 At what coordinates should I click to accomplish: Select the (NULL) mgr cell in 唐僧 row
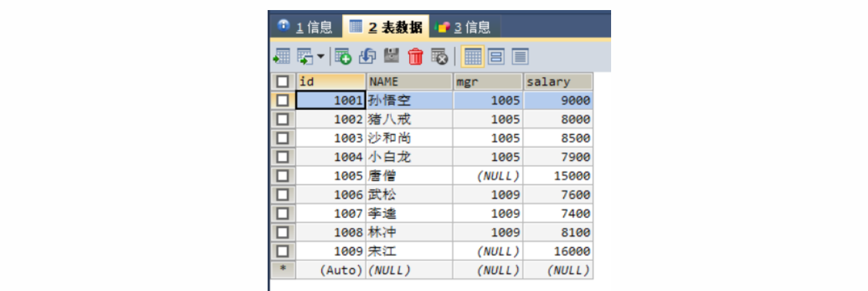488,176
